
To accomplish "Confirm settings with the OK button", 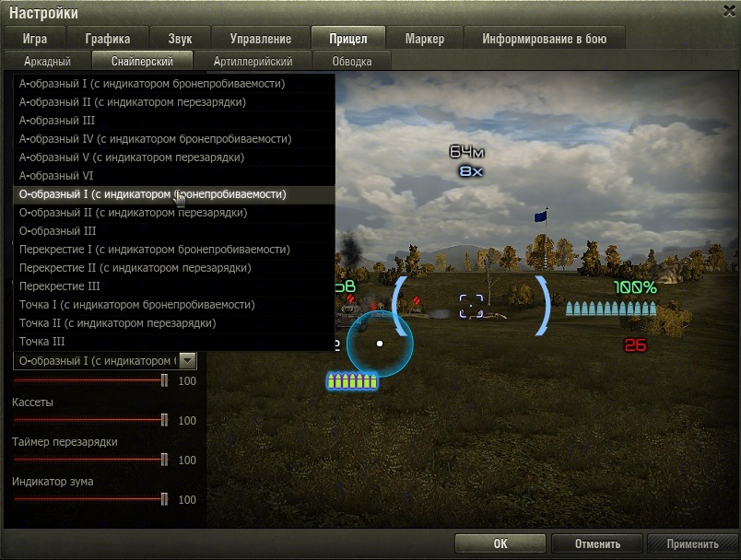I will (x=500, y=543).
